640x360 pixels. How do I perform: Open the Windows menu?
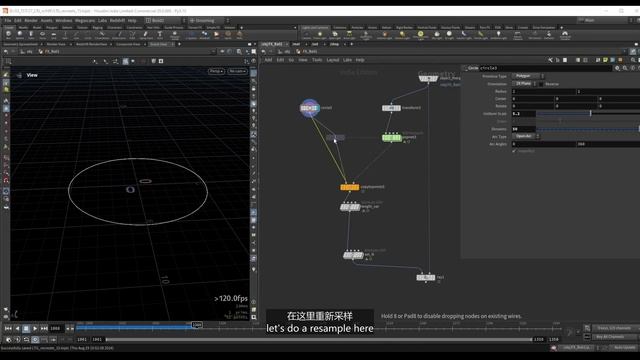(64, 20)
